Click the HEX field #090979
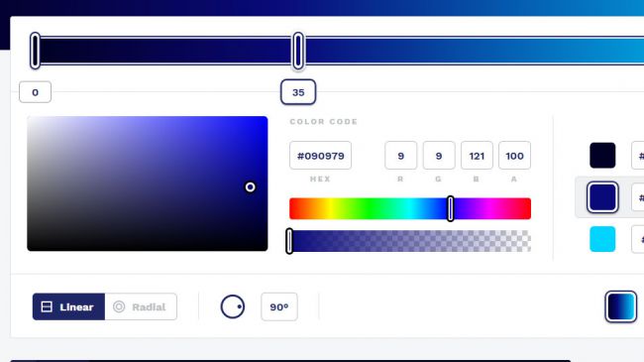Image resolution: width=644 pixels, height=362 pixels. click(x=320, y=156)
